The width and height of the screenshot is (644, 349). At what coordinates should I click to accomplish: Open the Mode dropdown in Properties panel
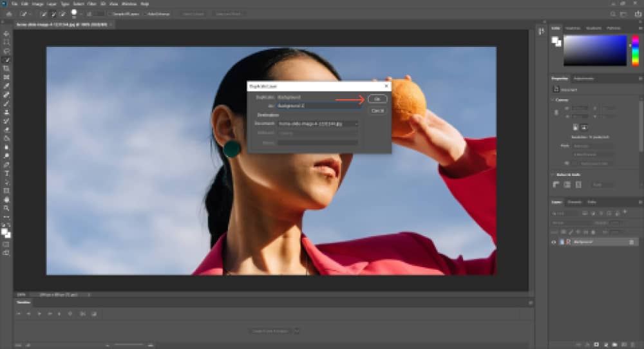click(x=593, y=146)
